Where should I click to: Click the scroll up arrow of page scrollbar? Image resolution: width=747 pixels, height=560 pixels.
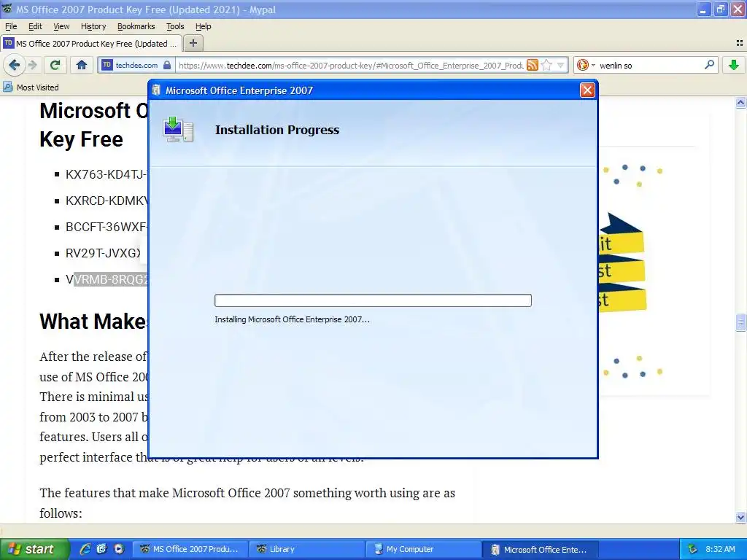tap(740, 102)
